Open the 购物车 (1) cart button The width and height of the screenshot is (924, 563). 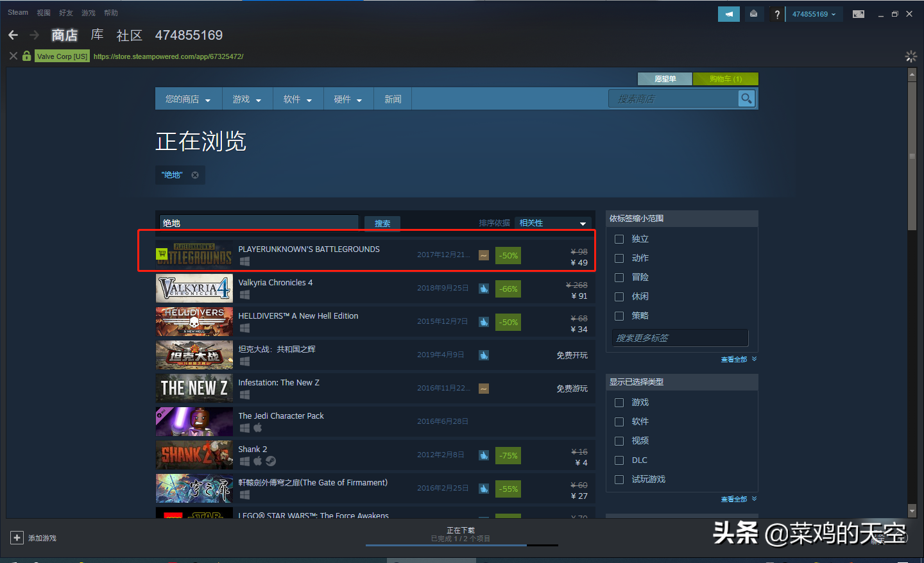[726, 79]
